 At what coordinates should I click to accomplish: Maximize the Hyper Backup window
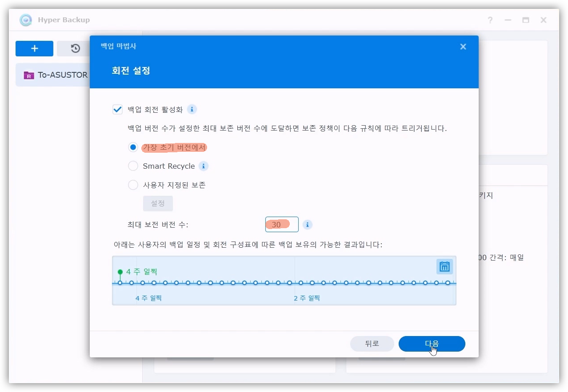(x=526, y=20)
